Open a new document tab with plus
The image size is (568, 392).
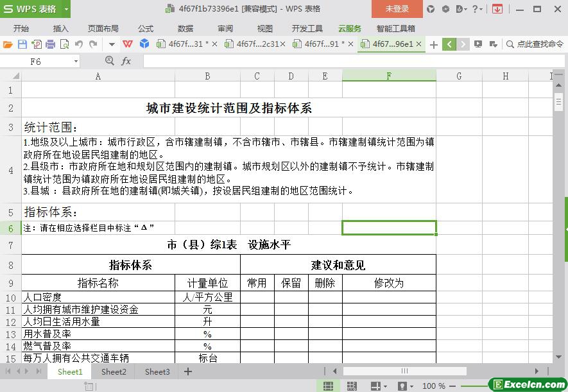click(x=434, y=44)
